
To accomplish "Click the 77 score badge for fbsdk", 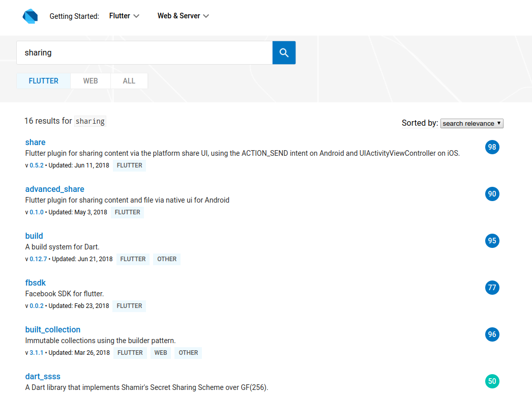I will (x=492, y=288).
